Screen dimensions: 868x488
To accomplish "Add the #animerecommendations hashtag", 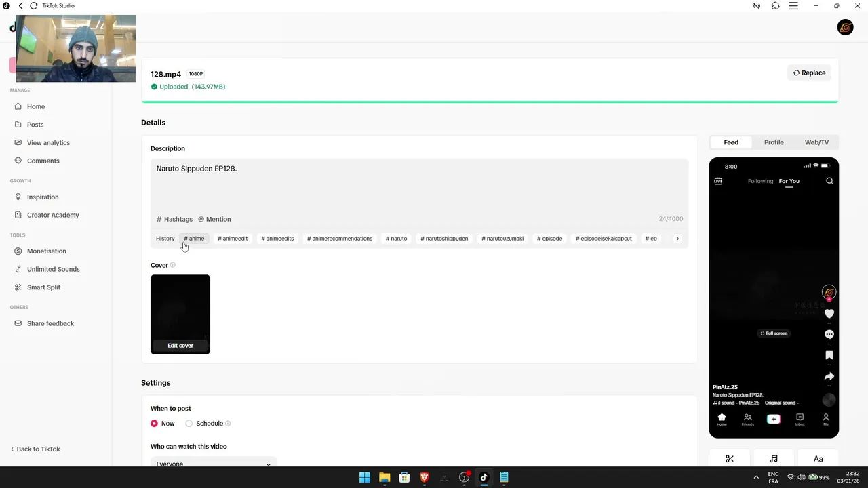I will 340,239.
